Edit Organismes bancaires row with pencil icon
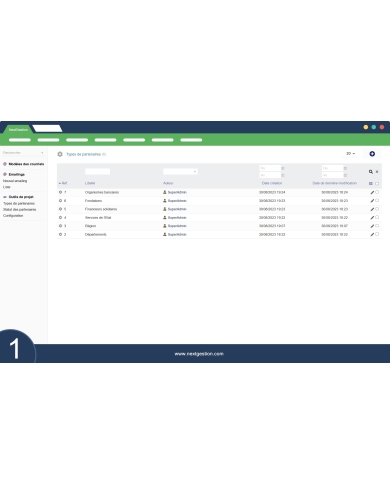The width and height of the screenshot is (390, 484). pyautogui.click(x=372, y=192)
